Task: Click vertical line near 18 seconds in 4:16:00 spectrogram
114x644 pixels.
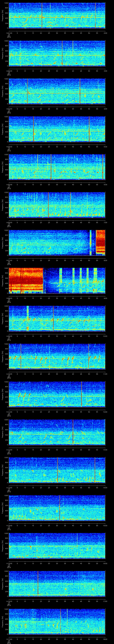Action: click(x=38, y=584)
